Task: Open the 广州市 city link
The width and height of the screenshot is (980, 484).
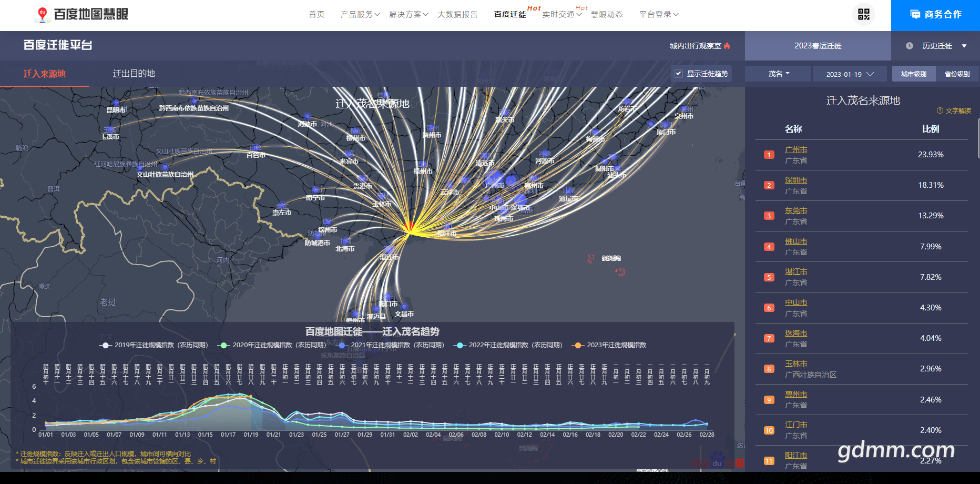Action: pos(796,150)
